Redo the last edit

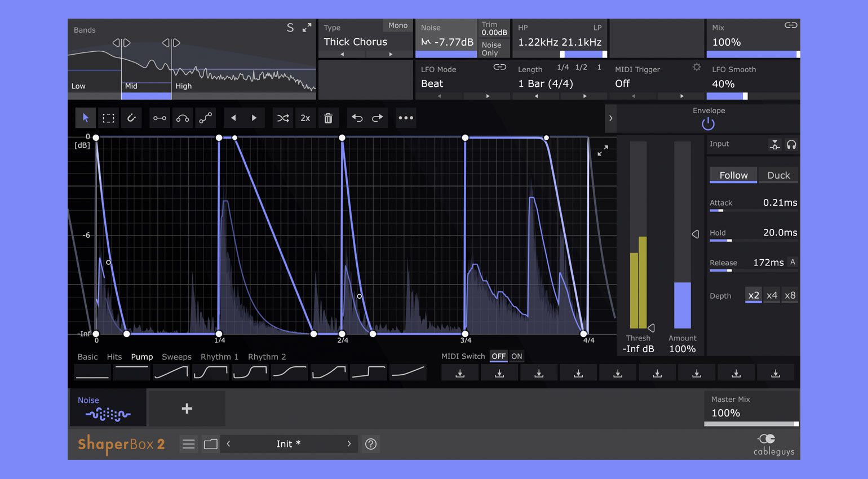click(x=378, y=118)
